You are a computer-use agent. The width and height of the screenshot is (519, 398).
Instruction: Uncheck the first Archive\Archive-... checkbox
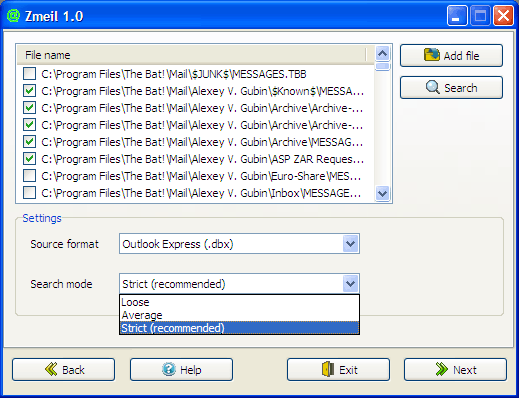coord(29,107)
